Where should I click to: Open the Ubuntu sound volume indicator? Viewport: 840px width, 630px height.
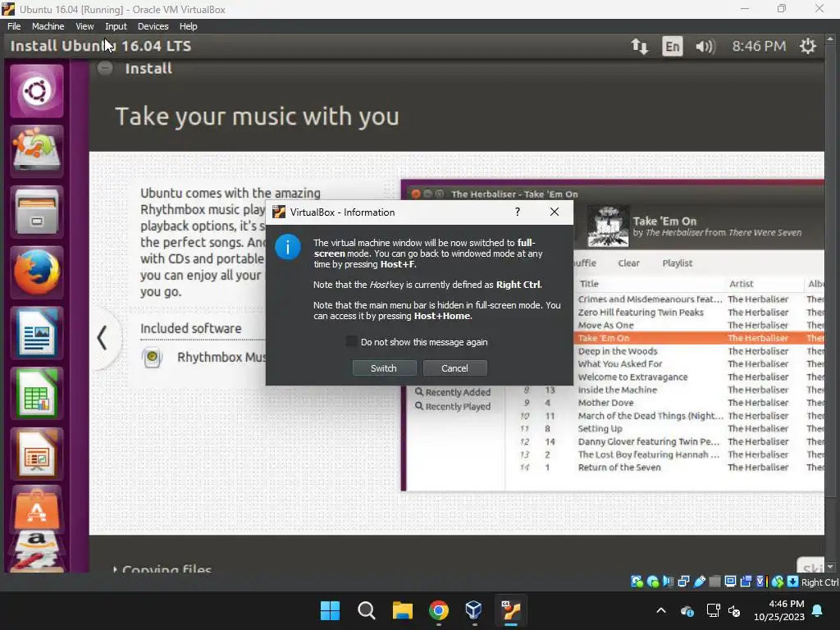click(705, 46)
